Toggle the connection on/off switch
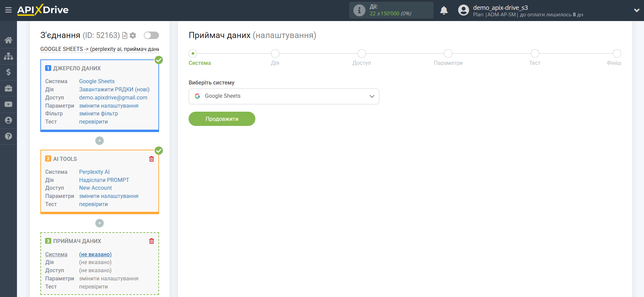Viewport: 644px width, 297px height. (x=151, y=35)
